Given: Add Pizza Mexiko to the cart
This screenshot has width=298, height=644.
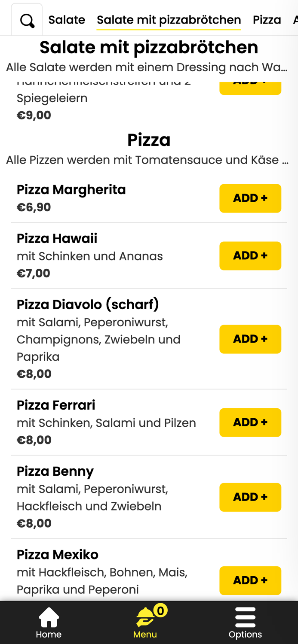Looking at the screenshot, I should tap(250, 580).
